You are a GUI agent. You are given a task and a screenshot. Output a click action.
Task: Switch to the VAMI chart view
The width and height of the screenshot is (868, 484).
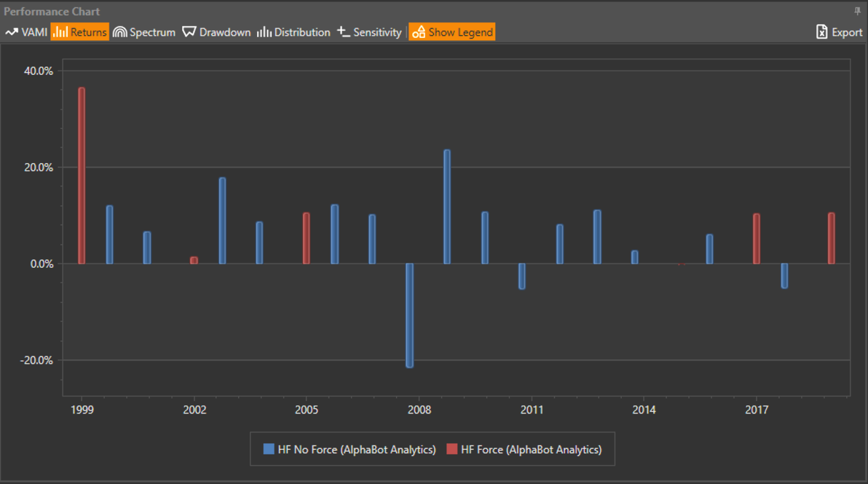click(27, 32)
